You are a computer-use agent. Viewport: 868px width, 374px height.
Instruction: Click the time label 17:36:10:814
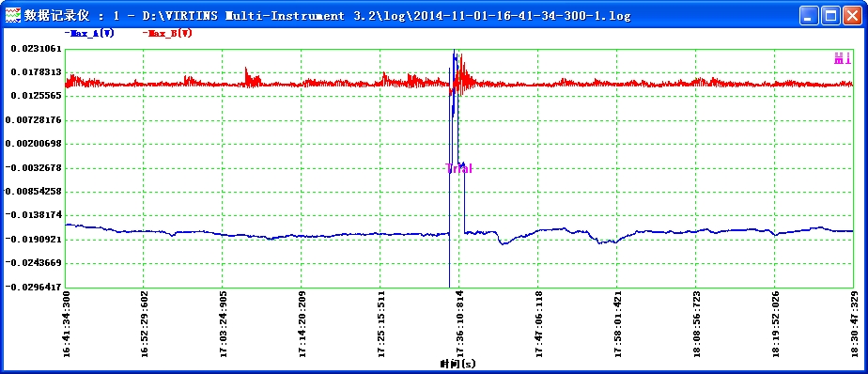tap(460, 324)
